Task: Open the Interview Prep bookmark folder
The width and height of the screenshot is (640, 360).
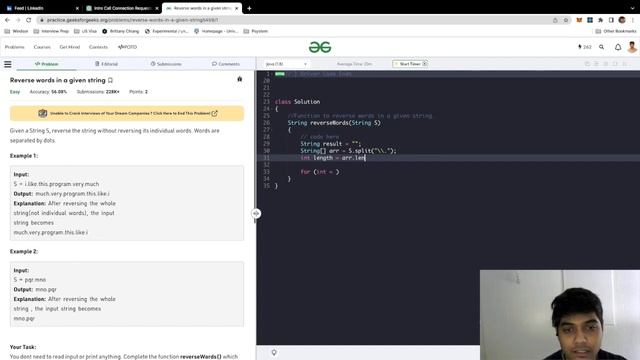Action: 51,31
